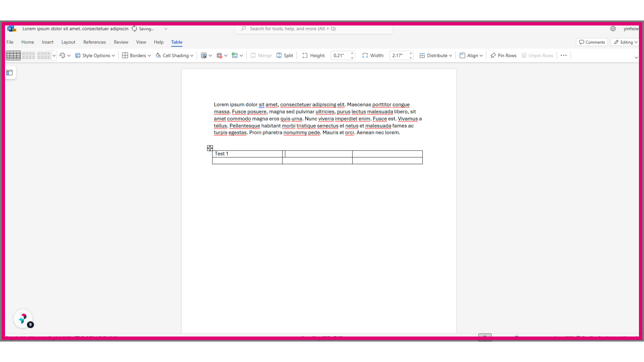Open the Distribute dropdown
644x362 pixels.
[436, 56]
